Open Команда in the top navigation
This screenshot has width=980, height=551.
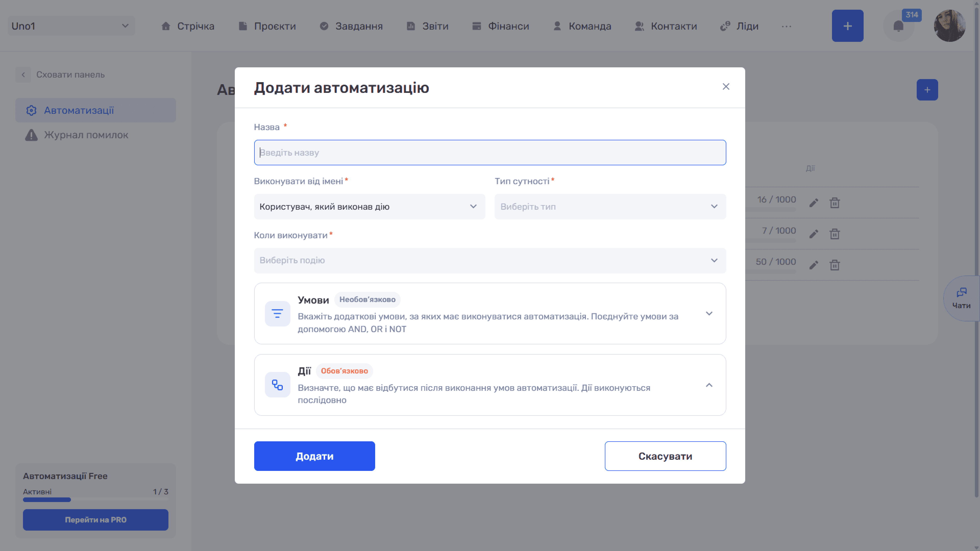click(582, 26)
